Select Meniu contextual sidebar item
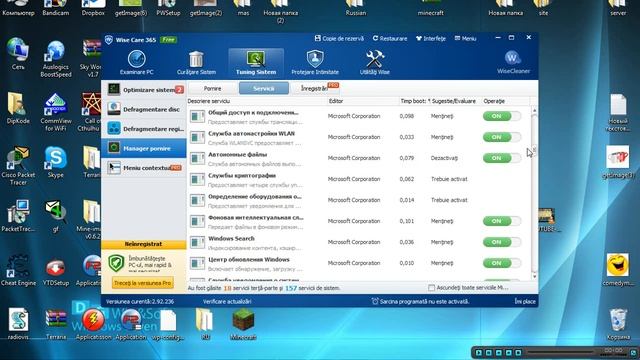 144,168
